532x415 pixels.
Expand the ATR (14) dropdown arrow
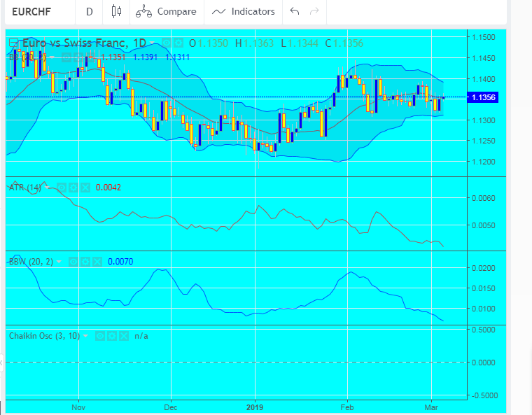click(48, 188)
